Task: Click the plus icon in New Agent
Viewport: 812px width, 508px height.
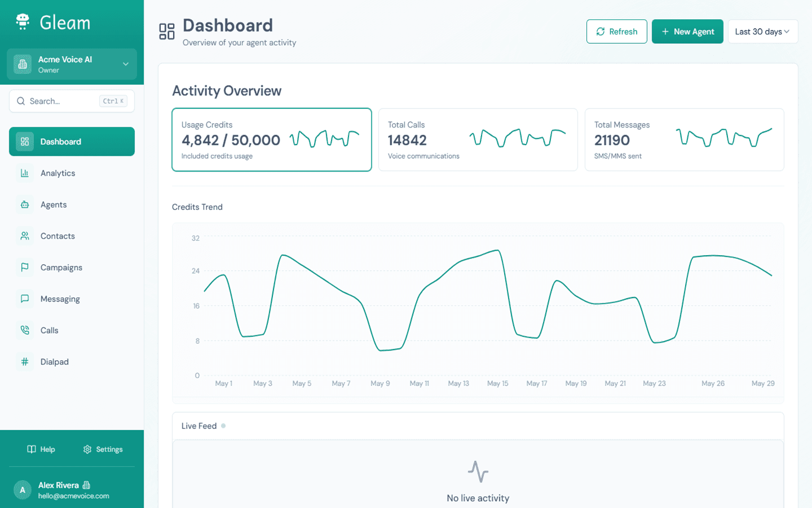Action: (x=665, y=32)
